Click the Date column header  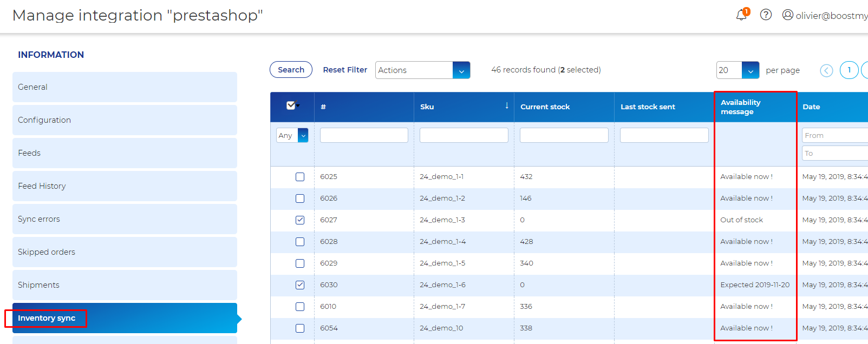pyautogui.click(x=811, y=107)
